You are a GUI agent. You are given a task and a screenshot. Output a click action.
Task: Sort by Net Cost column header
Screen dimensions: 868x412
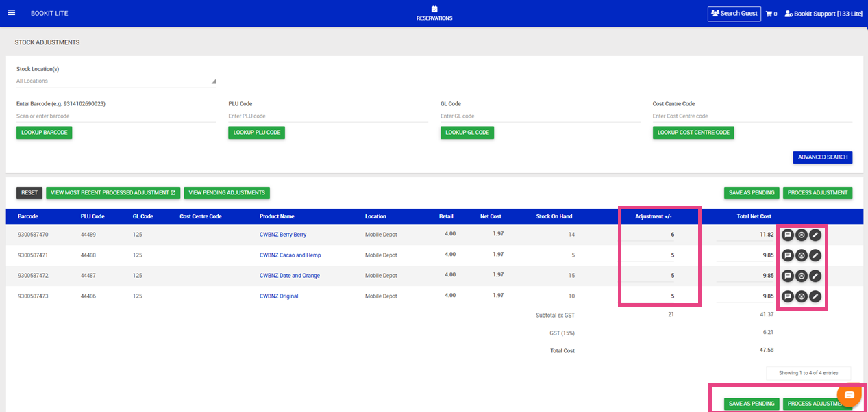(x=491, y=216)
